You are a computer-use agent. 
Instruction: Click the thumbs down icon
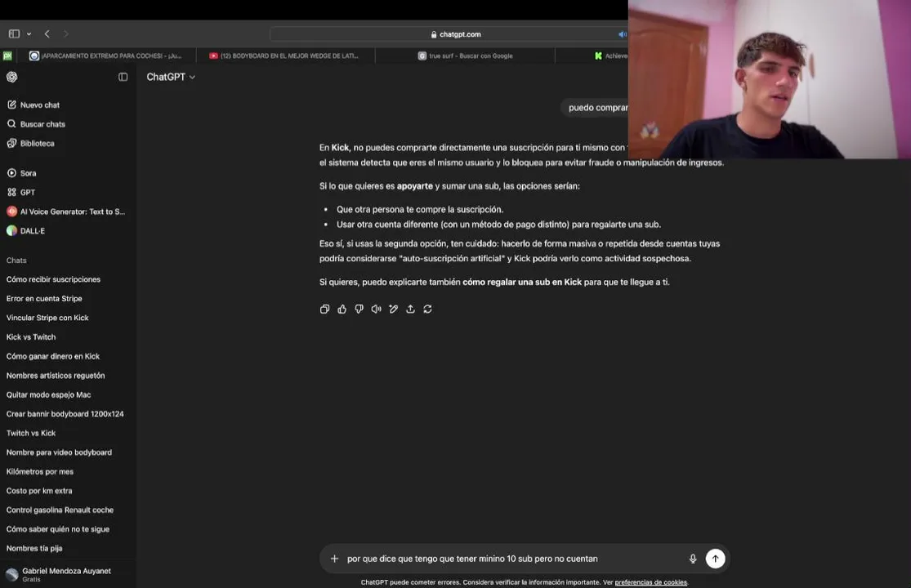(359, 310)
